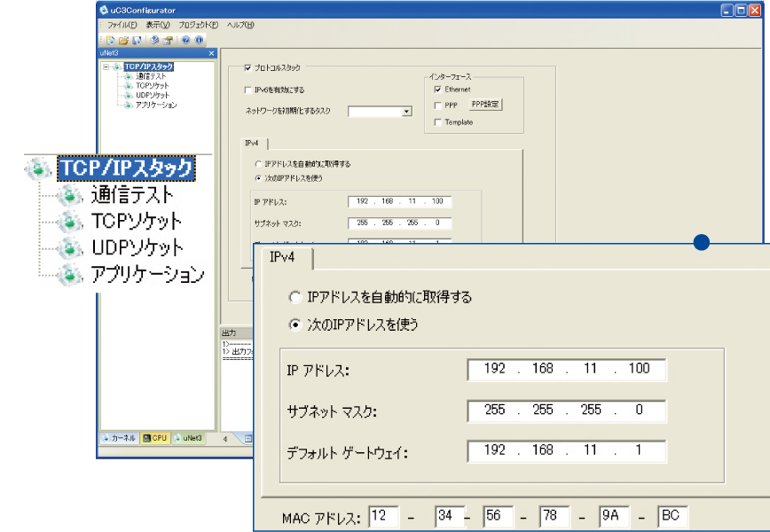770x532 pixels.
Task: Click the small サブネット マスク field in main window
Action: [x=400, y=223]
